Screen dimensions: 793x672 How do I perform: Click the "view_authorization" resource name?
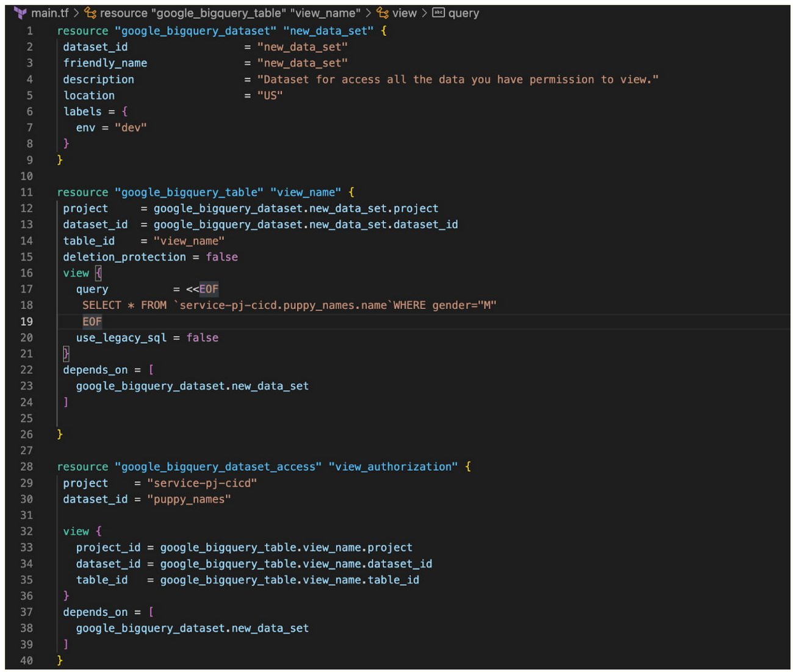click(x=393, y=466)
